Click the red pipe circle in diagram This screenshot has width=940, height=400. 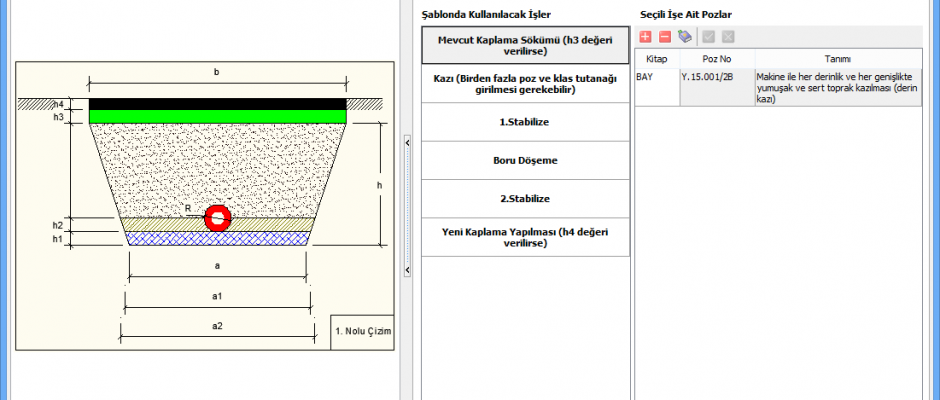click(x=217, y=217)
